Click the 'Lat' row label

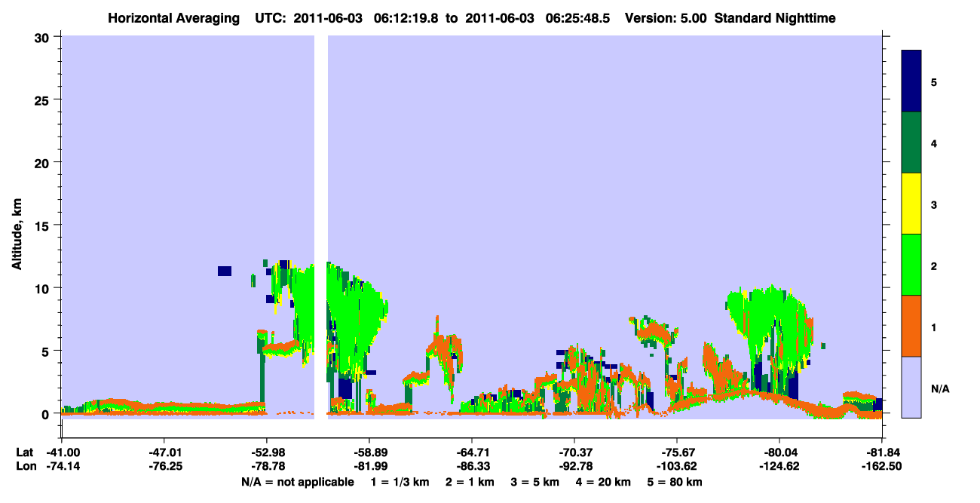(24, 452)
